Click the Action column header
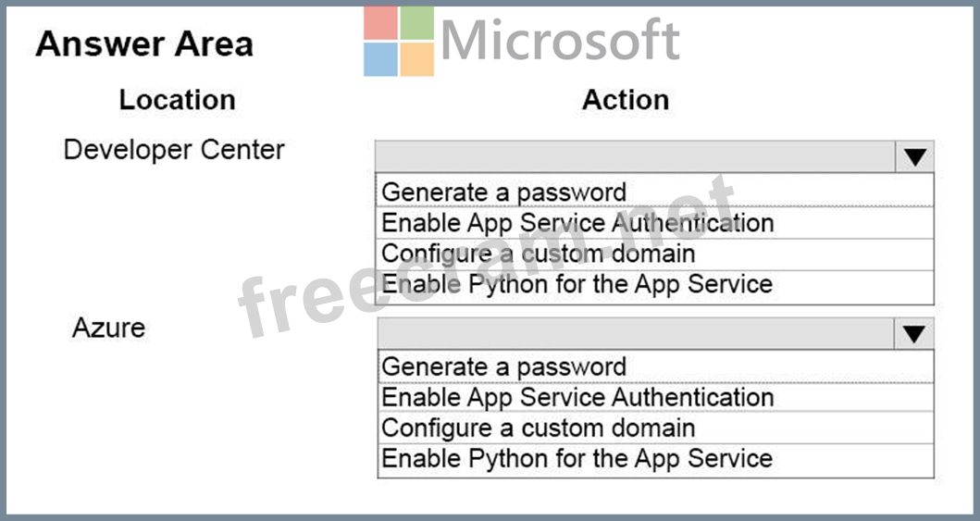980x521 pixels. tap(626, 100)
